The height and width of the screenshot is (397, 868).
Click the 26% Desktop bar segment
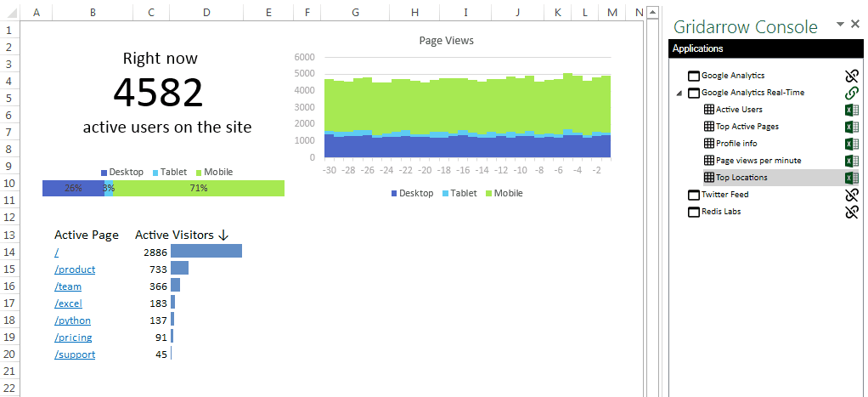[73, 188]
